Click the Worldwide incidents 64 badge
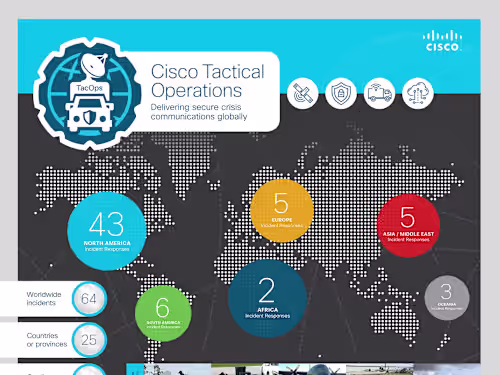 click(89, 299)
